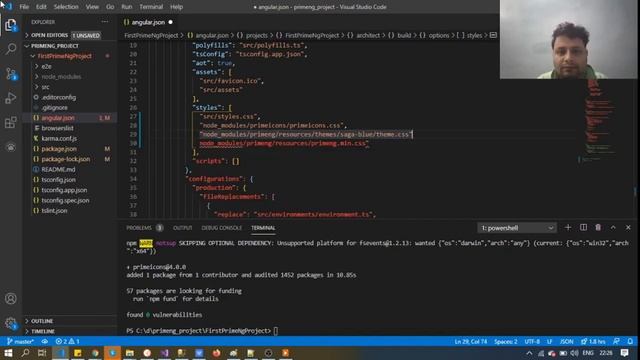Open Windows Start menu
This screenshot has height=360, width=640.
8,353
